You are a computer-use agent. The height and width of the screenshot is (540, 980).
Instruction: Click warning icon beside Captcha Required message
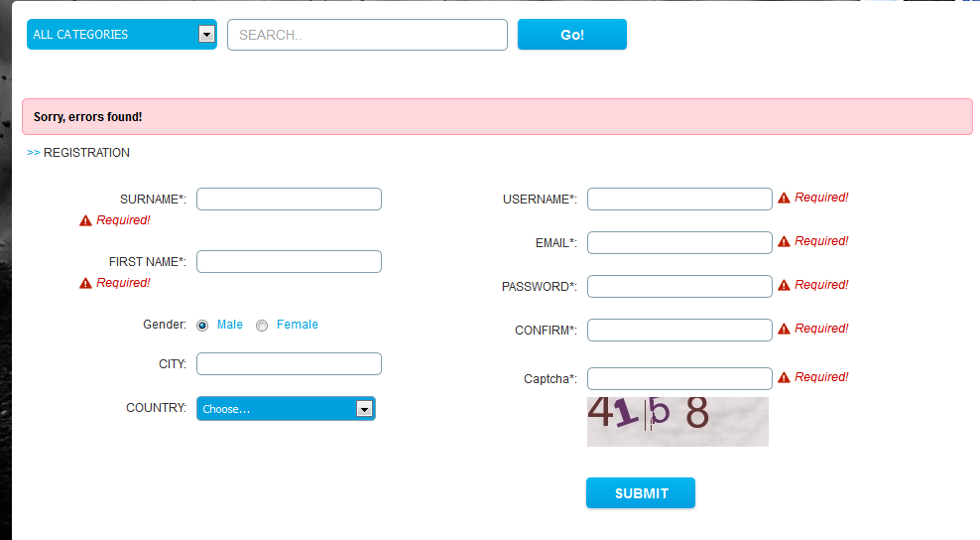(x=784, y=378)
